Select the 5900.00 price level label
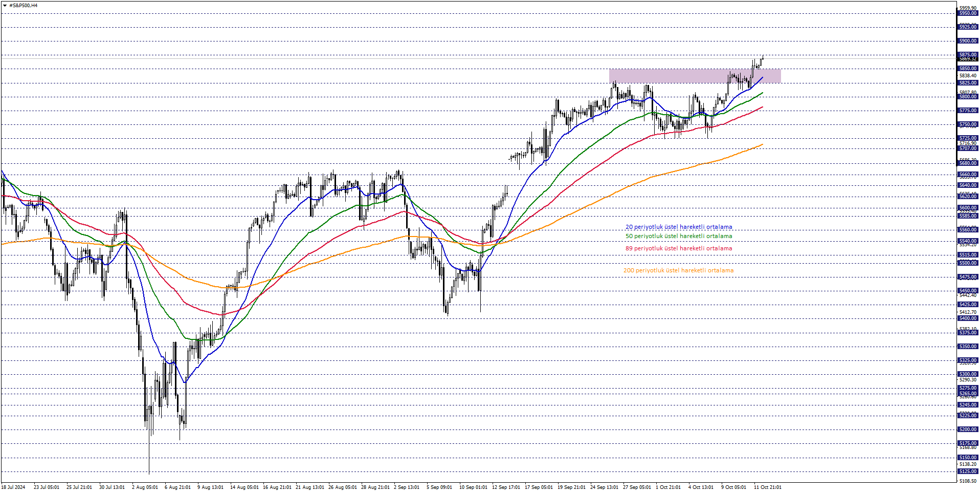This screenshot has height=493, width=980. 967,41
